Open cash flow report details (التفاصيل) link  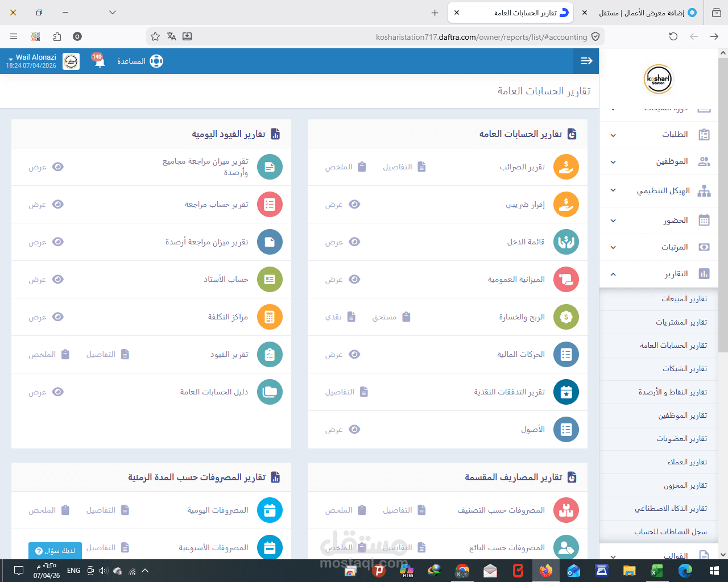347,392
